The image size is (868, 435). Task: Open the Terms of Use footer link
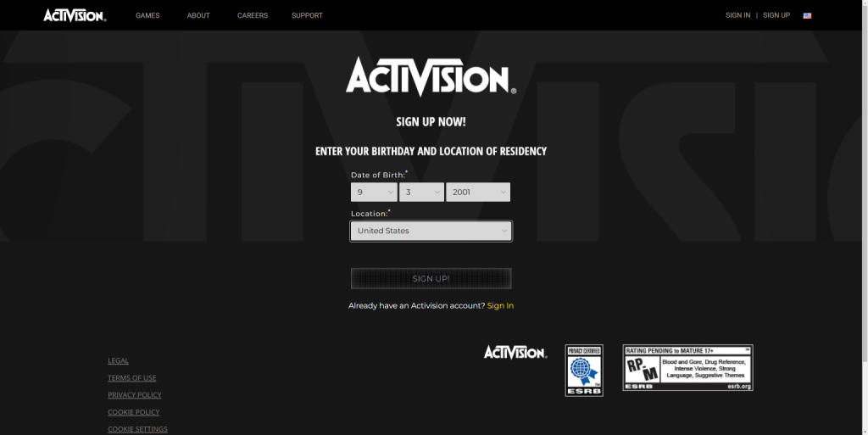(x=131, y=378)
